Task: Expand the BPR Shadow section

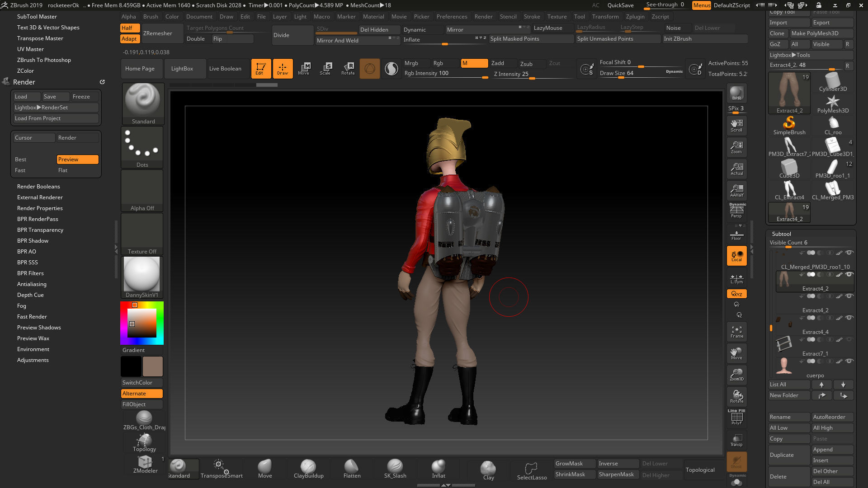Action: pyautogui.click(x=33, y=241)
